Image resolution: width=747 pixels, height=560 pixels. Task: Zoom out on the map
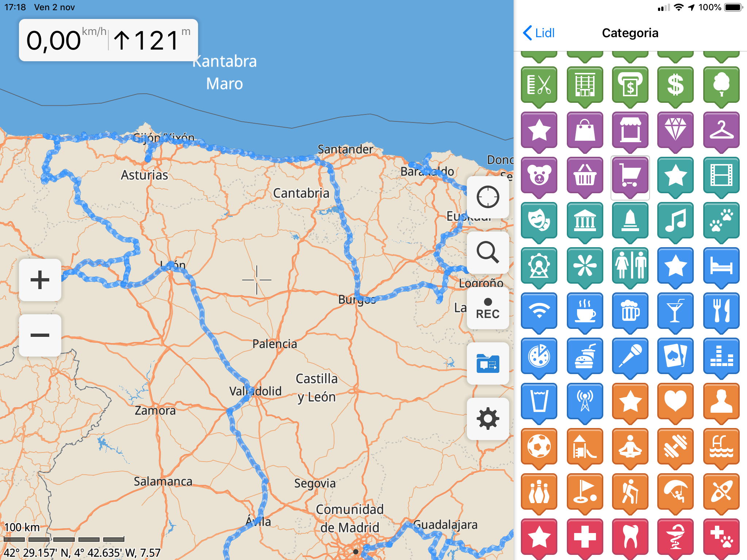[40, 335]
